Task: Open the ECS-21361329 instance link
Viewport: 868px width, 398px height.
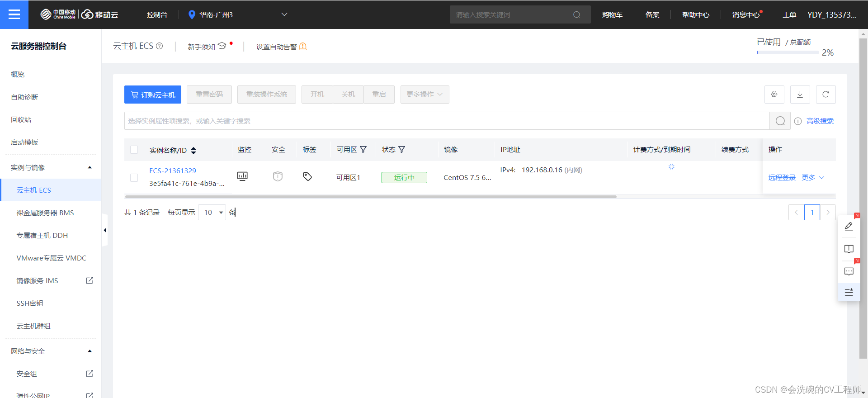Action: [173, 171]
